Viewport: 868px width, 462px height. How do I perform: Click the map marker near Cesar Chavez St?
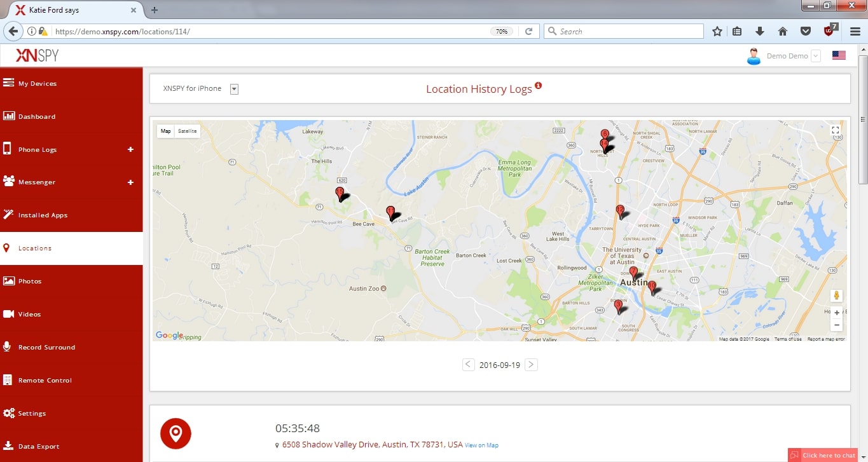[x=652, y=288]
